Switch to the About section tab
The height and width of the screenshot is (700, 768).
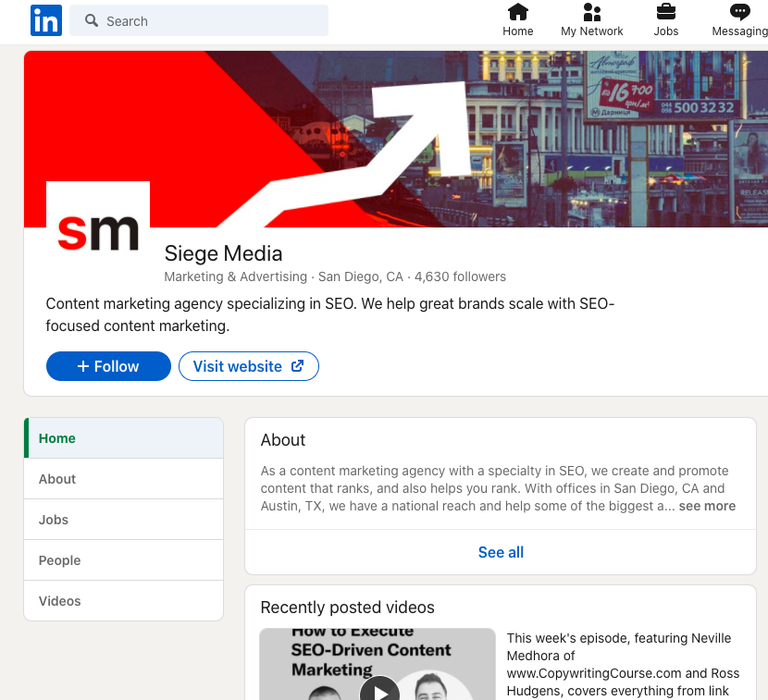(x=56, y=478)
